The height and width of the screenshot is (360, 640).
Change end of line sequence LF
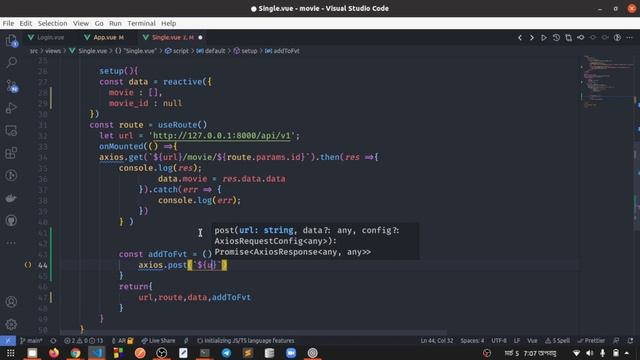517,340
